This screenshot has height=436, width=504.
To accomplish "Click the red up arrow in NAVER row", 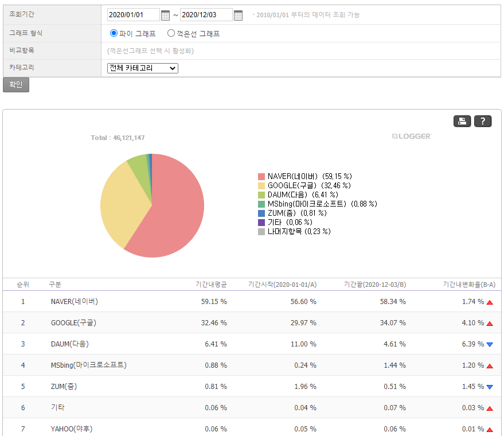I will 490,302.
